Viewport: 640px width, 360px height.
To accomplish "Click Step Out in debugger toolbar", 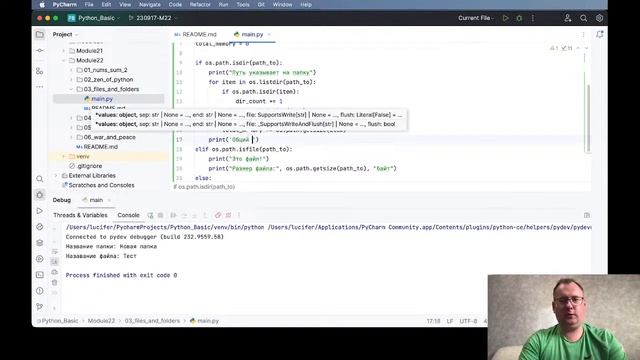I will (x=205, y=215).
